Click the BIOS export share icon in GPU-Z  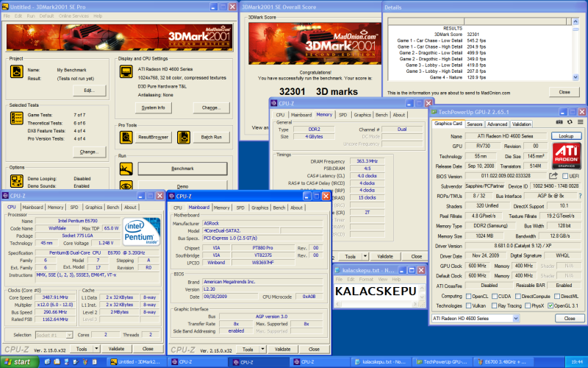553,176
